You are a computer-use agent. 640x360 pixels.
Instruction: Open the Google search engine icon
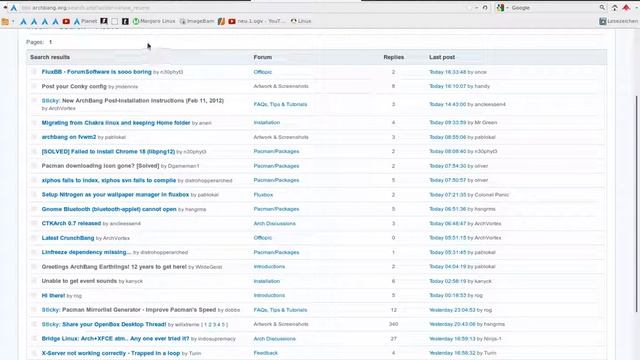pyautogui.click(x=500, y=8)
